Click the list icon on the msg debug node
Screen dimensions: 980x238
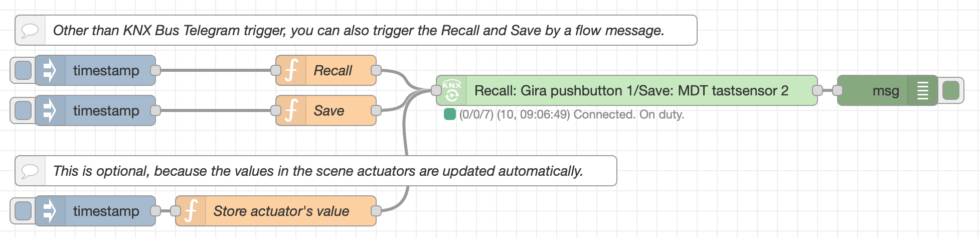922,90
